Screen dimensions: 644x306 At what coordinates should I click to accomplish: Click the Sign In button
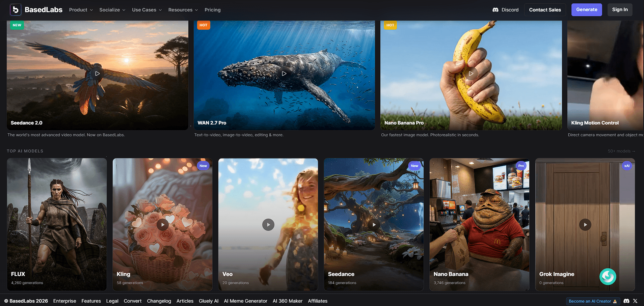(620, 10)
